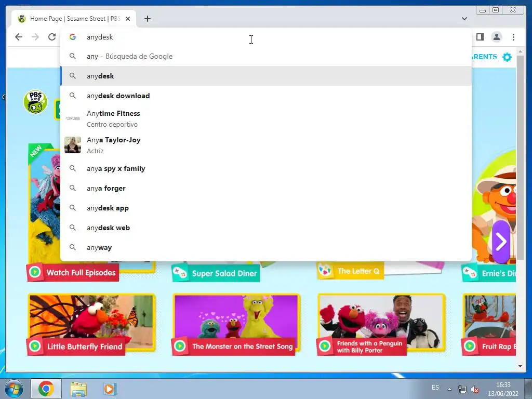Open Chrome three-dot menu
Image resolution: width=532 pixels, height=399 pixels.
(x=513, y=37)
